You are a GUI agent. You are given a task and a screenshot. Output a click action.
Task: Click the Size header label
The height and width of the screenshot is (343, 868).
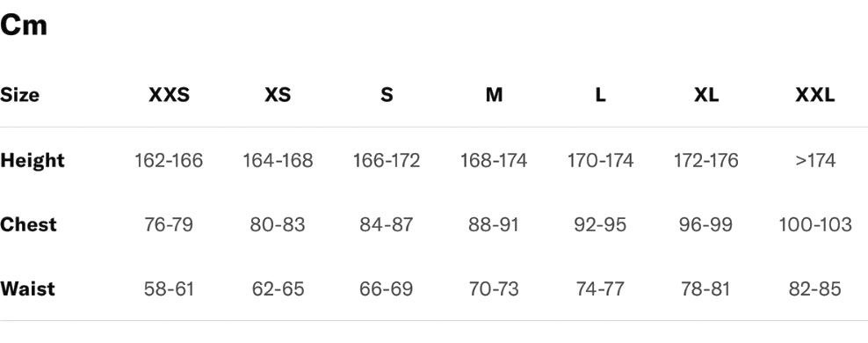pos(20,95)
